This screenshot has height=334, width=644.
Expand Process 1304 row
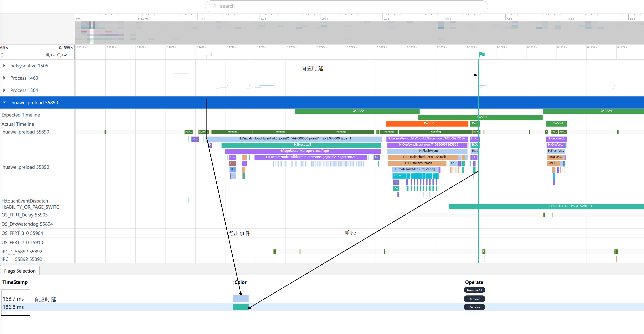pyautogui.click(x=5, y=90)
